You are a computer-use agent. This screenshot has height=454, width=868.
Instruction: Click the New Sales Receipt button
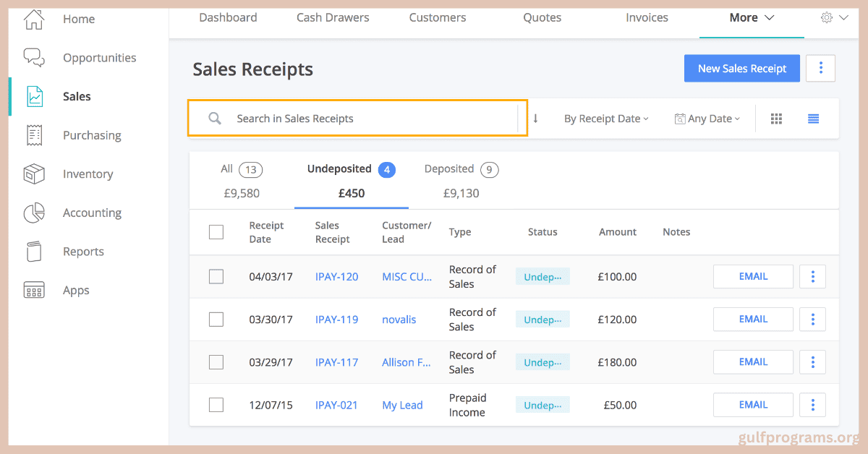coord(741,69)
